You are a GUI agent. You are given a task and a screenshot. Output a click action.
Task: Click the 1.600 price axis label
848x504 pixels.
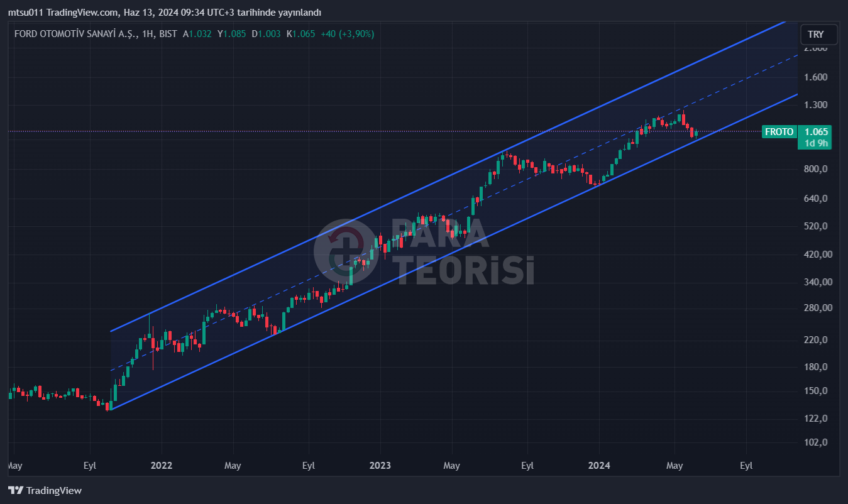pyautogui.click(x=815, y=77)
